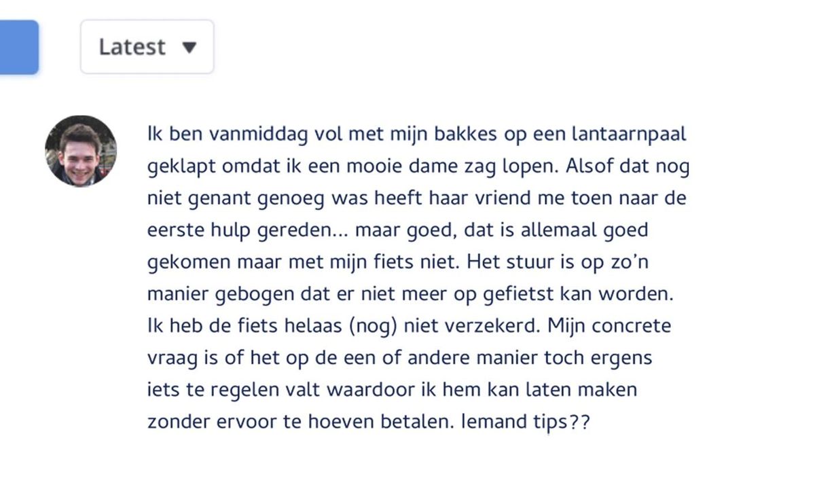
Task: Click the words "eerste hulp gereden"
Action: pyautogui.click(x=240, y=230)
